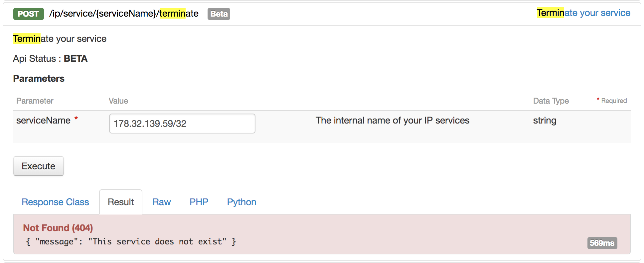Click the Data Type column header
This screenshot has height=263, width=644.
[551, 101]
